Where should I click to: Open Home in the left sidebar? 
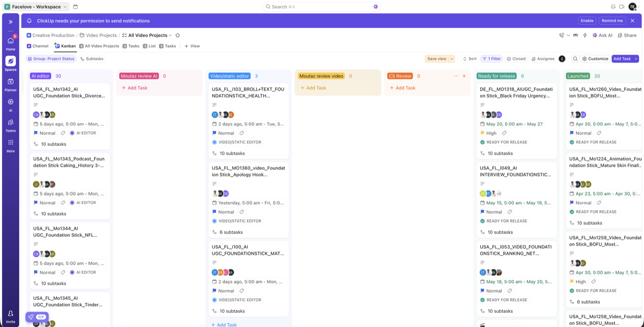click(x=11, y=43)
